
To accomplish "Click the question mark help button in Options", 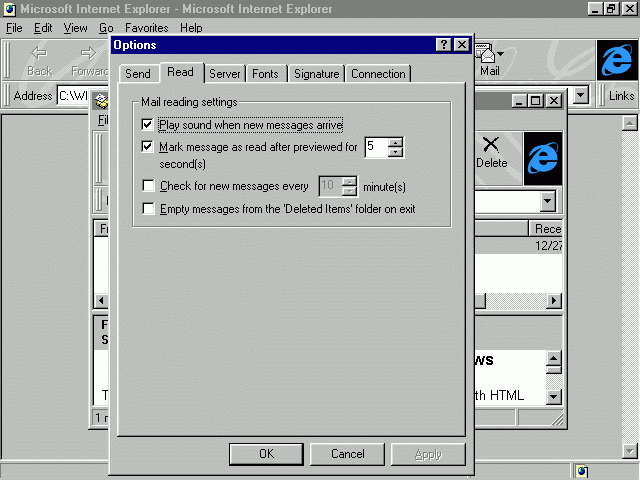I will tap(443, 44).
